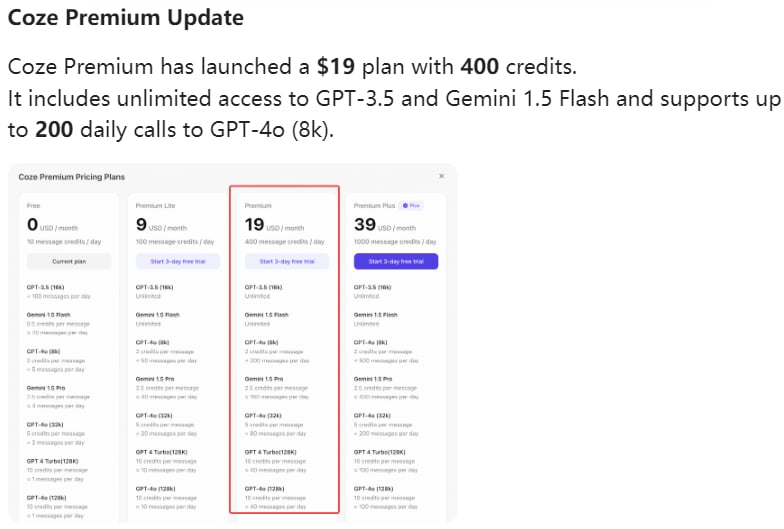
Task: Start 3-day free trial for the 19 USD plan
Action: [x=287, y=262]
